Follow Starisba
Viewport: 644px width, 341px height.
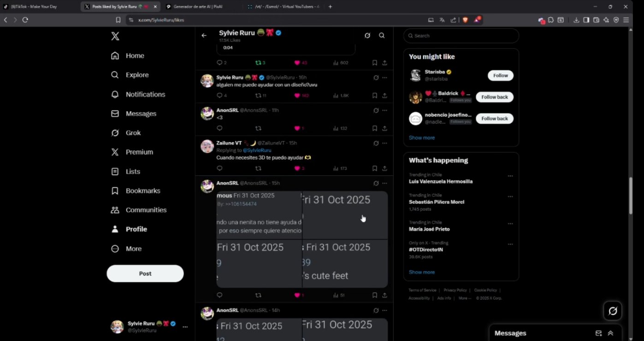pos(501,76)
